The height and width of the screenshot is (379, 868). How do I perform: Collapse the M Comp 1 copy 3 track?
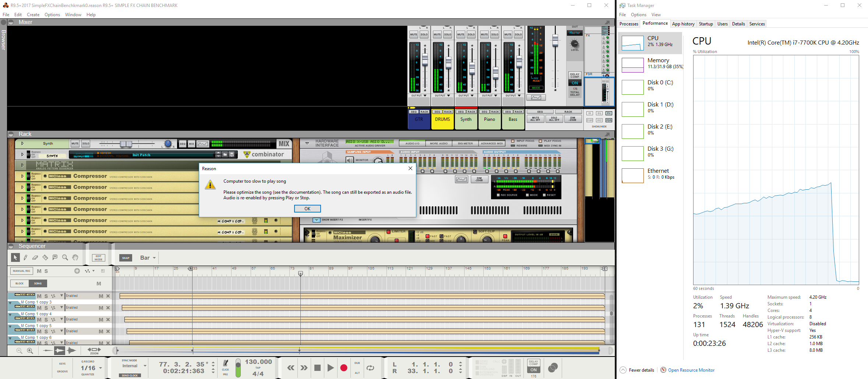pyautogui.click(x=10, y=302)
